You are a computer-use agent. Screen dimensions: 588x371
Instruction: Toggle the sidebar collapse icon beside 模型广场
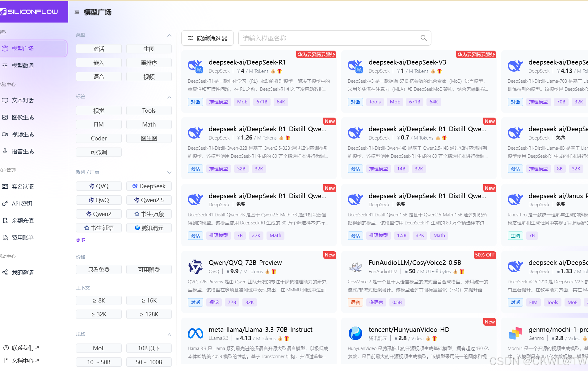(x=77, y=12)
